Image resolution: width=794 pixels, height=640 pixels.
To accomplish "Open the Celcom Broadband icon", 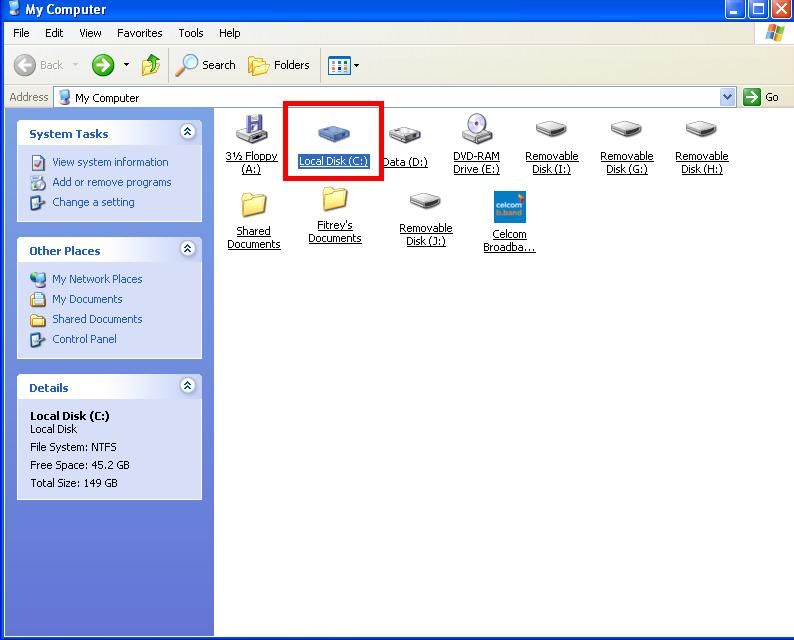I will [509, 207].
